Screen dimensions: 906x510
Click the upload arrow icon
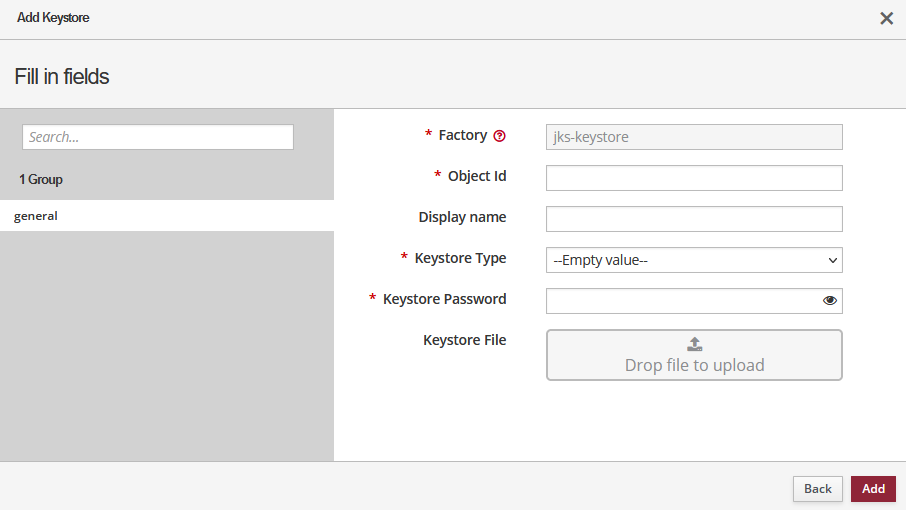[694, 344]
